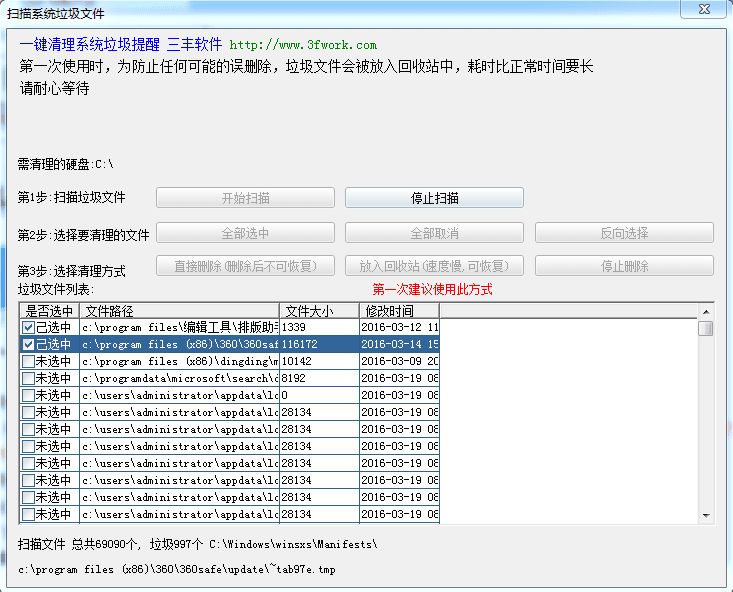The image size is (733, 592).
Task: Choose 放入回收站 (速度慢,可恢复) option
Action: [434, 266]
